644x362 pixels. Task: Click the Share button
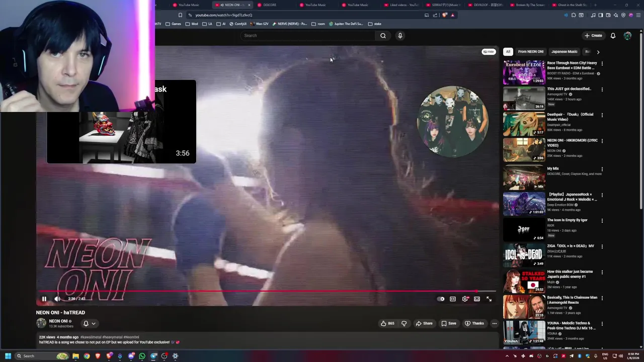(x=424, y=323)
